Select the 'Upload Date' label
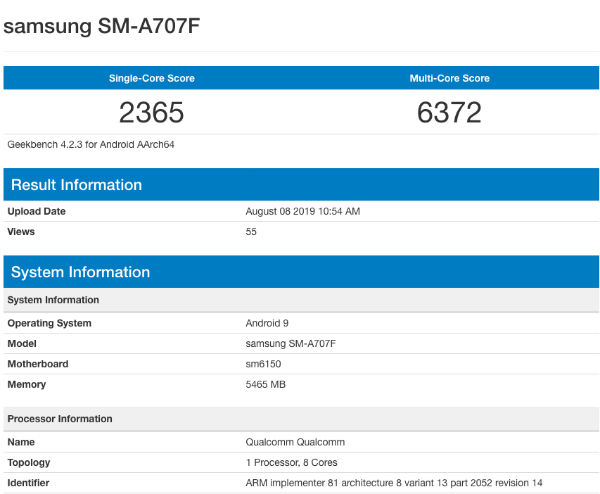This screenshot has width=600, height=494. (x=36, y=211)
